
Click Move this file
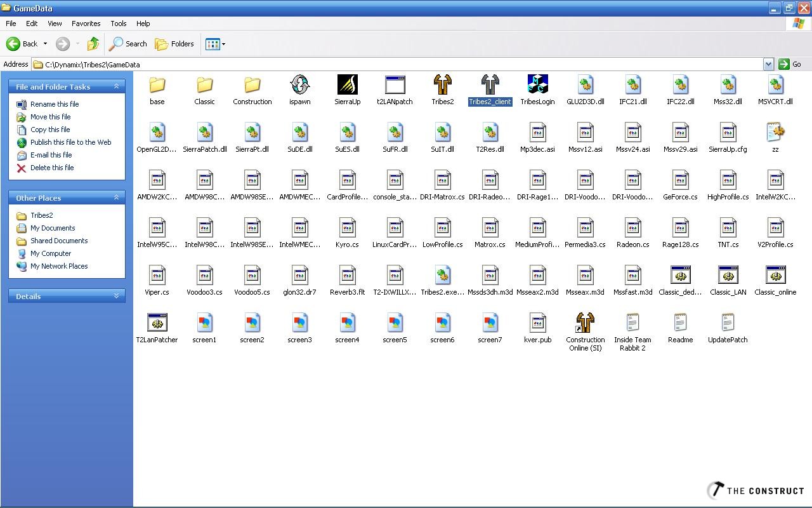(51, 117)
